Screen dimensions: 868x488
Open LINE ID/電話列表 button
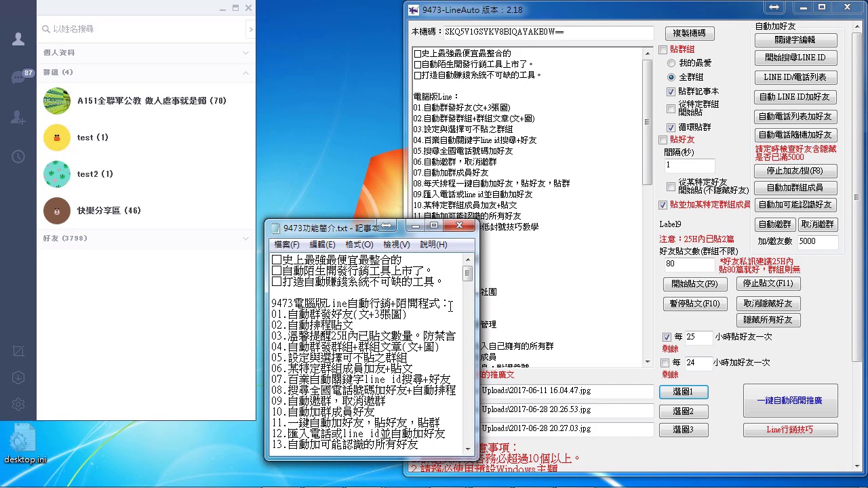795,77
